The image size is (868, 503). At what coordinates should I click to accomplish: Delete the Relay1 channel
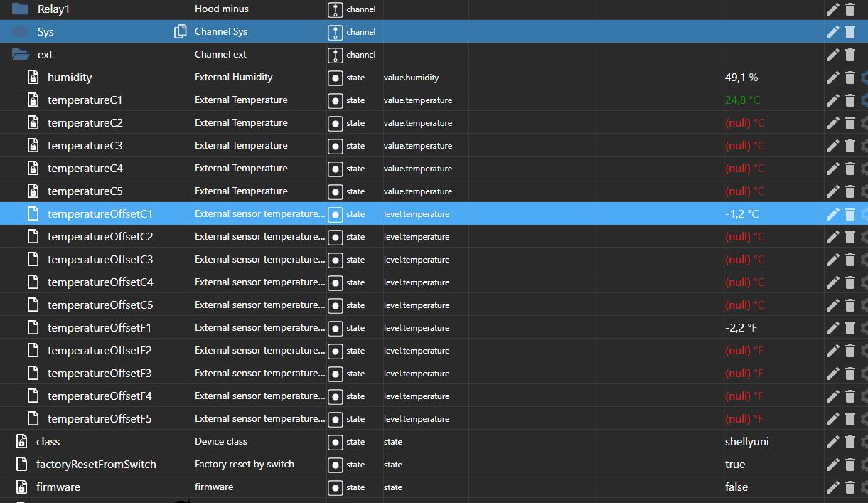850,9
